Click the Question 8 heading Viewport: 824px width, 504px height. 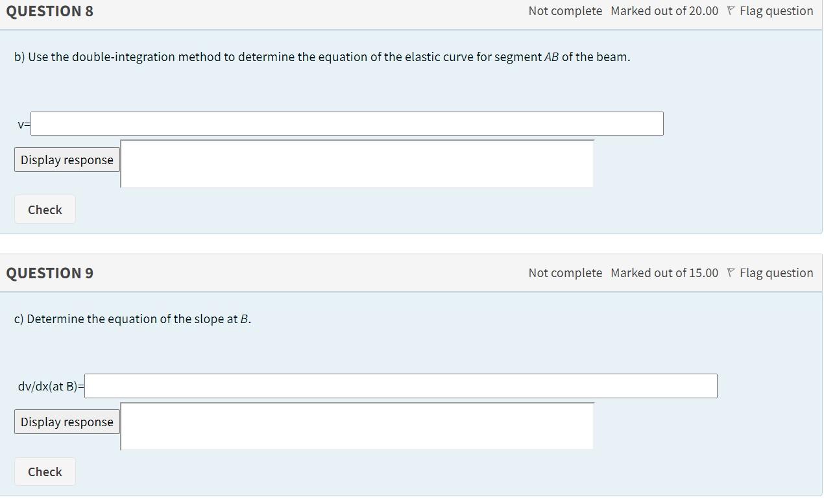[x=49, y=10]
